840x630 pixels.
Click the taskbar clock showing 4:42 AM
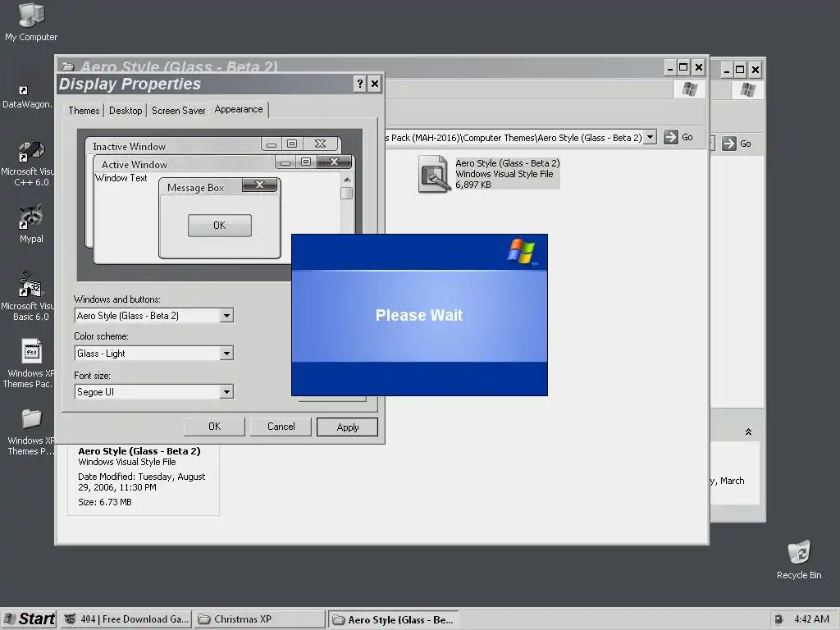pyautogui.click(x=811, y=619)
